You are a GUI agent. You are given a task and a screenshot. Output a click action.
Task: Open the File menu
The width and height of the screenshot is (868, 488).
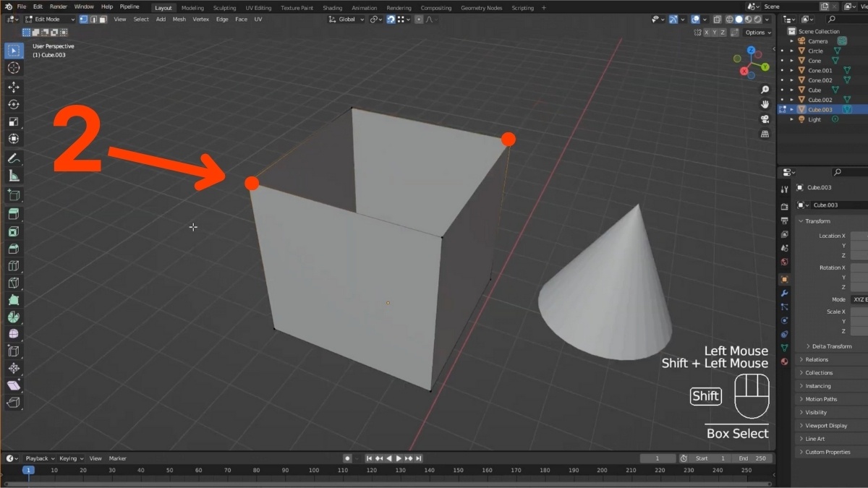coord(21,7)
